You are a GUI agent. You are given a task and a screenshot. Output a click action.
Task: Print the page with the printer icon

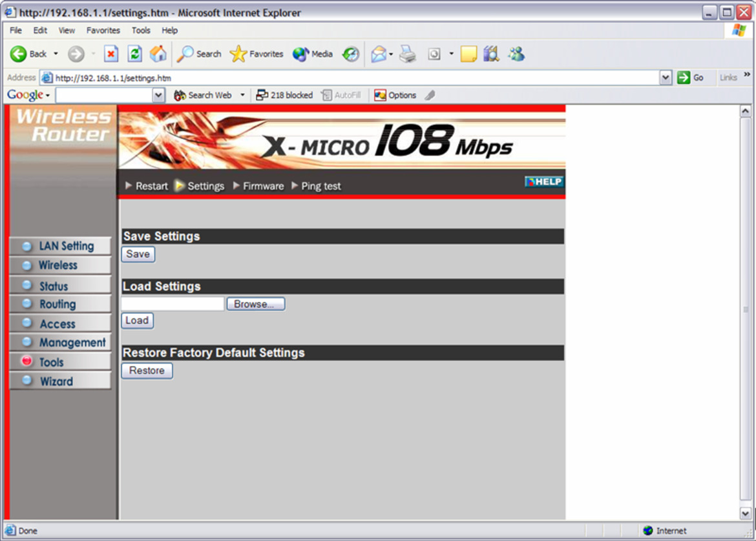click(x=408, y=54)
